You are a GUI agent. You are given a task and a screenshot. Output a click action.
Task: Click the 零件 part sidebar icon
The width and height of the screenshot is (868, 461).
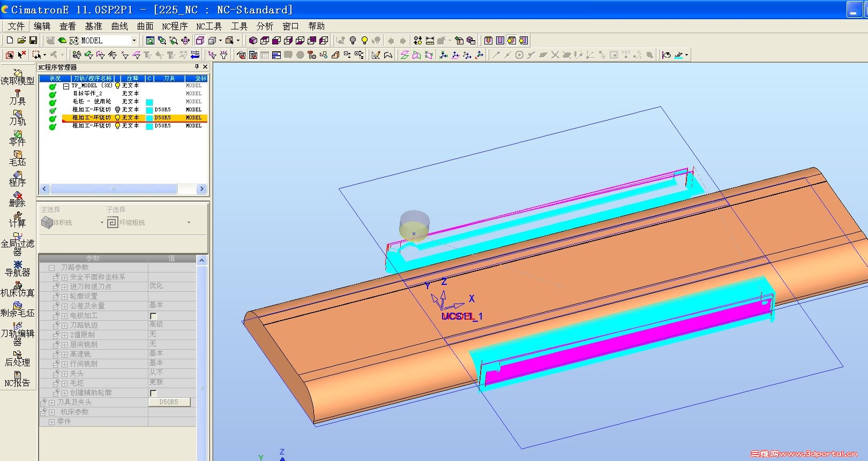pos(17,138)
